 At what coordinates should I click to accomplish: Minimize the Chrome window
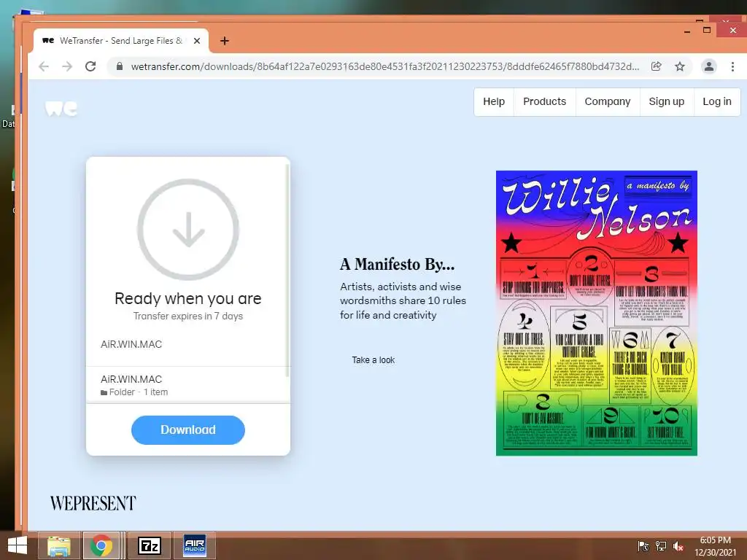coord(687,31)
